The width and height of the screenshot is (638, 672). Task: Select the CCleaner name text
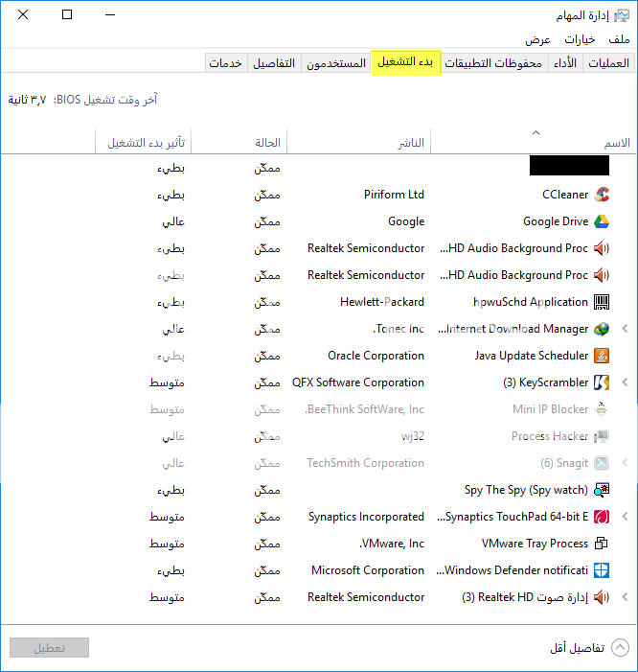565,195
